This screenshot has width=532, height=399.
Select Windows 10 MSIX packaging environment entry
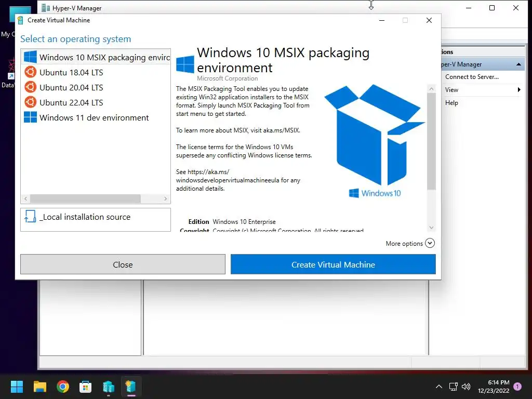coord(96,57)
